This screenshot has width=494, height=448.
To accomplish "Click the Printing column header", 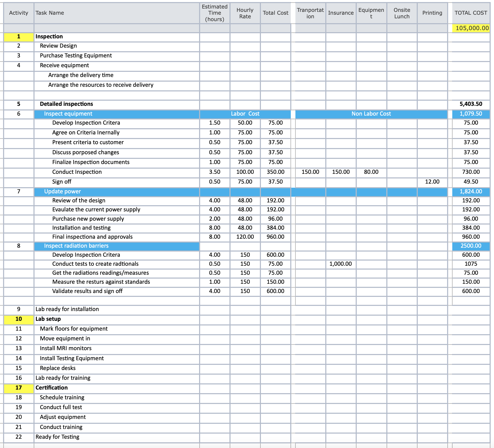I will pos(432,13).
